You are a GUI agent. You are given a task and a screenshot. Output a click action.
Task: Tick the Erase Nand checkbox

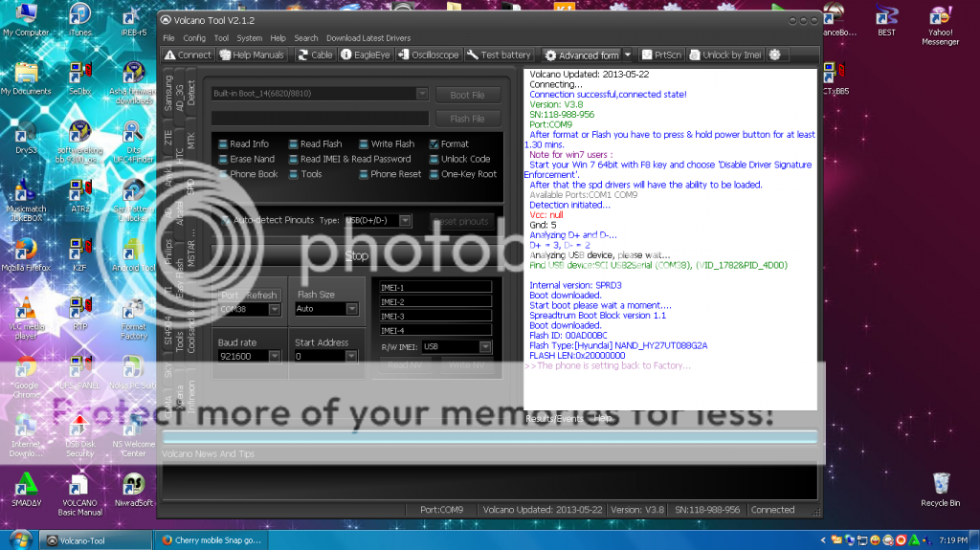tap(223, 159)
